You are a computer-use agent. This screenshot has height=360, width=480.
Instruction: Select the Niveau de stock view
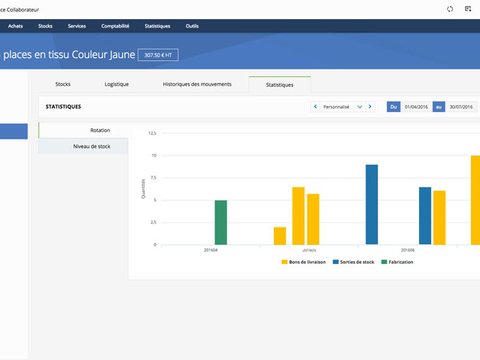coord(84,146)
